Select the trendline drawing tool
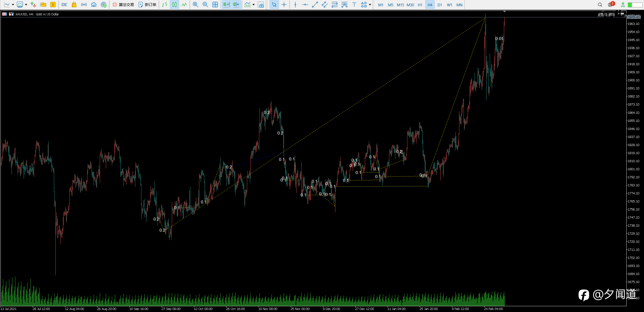The height and width of the screenshot is (312, 644). (x=315, y=5)
